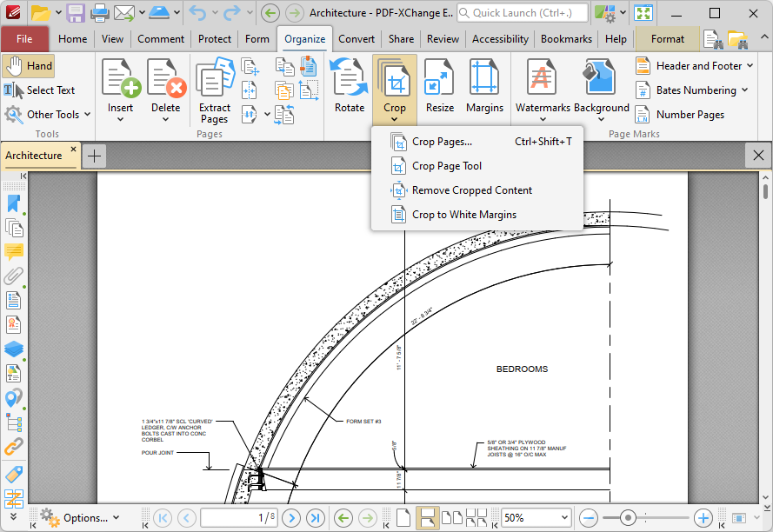Screen dimensions: 773x532
Task: Click the Open folder icon
Action: (x=41, y=13)
